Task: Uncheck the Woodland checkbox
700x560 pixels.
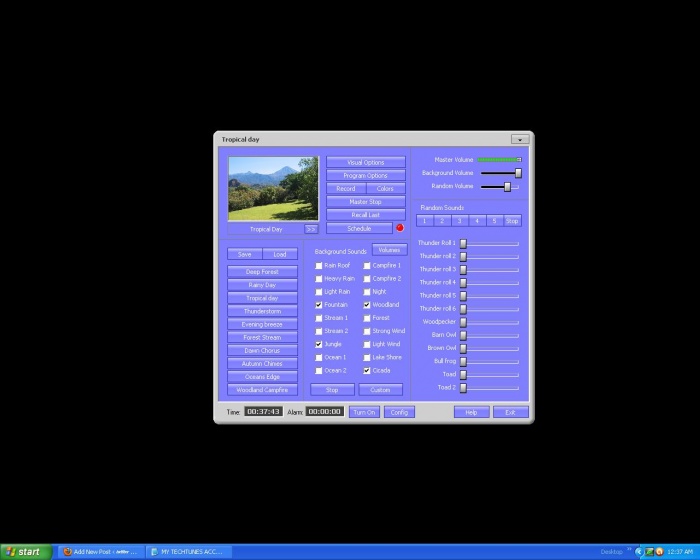Action: pos(367,305)
